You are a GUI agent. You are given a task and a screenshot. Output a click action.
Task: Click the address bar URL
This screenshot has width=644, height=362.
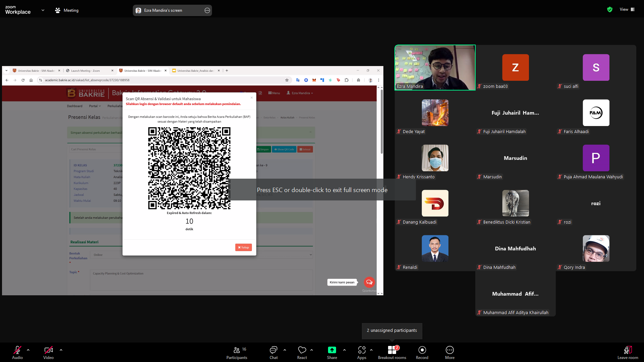coord(87,80)
